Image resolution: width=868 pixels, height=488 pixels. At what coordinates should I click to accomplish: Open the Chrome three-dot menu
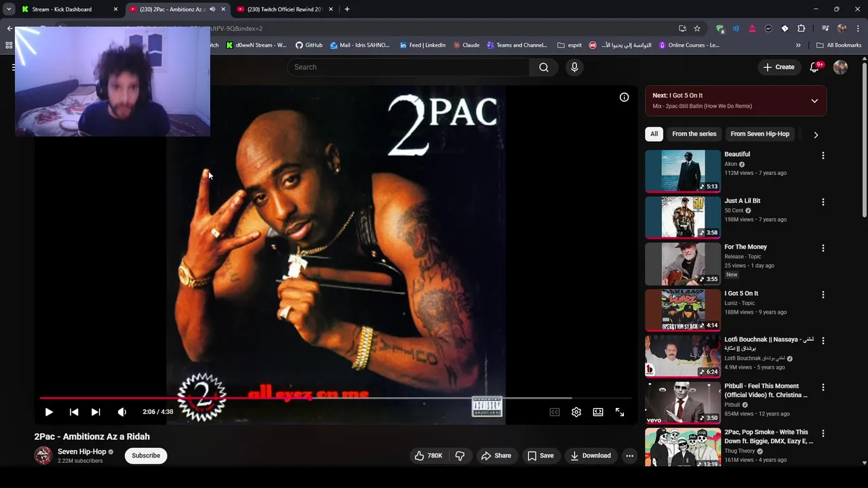point(859,28)
